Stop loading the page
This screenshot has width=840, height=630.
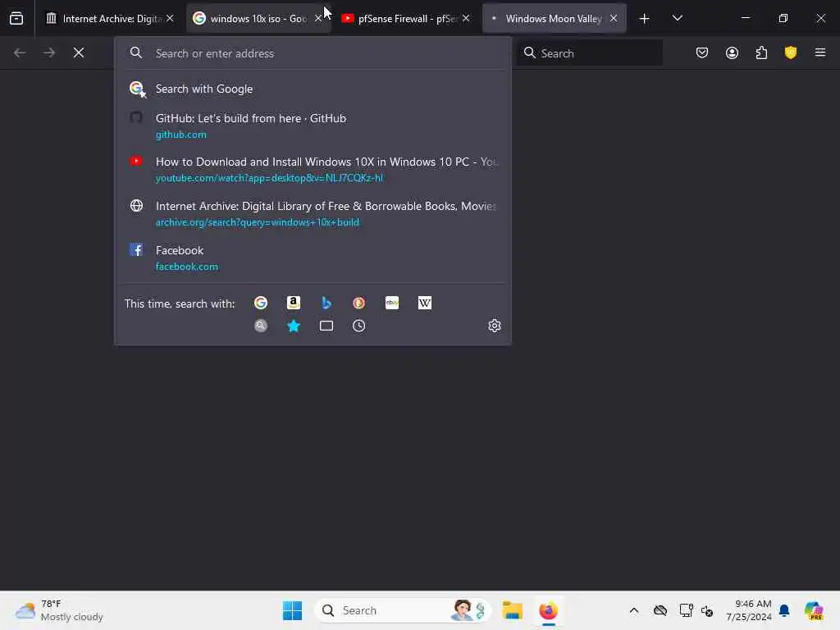point(79,52)
